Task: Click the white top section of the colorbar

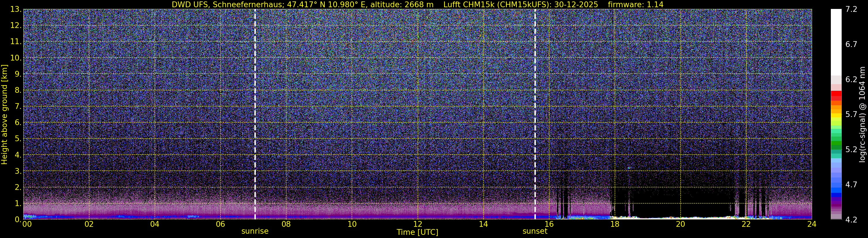Action: click(836, 42)
